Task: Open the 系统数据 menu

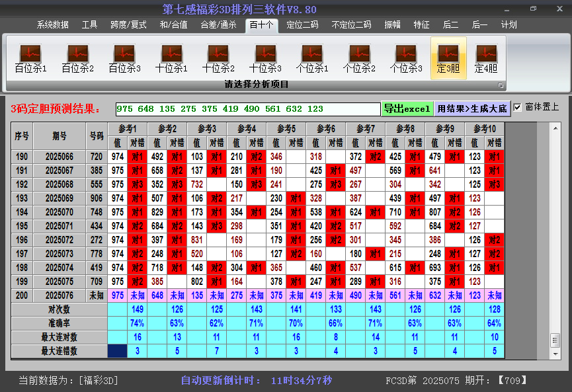Action: click(52, 25)
